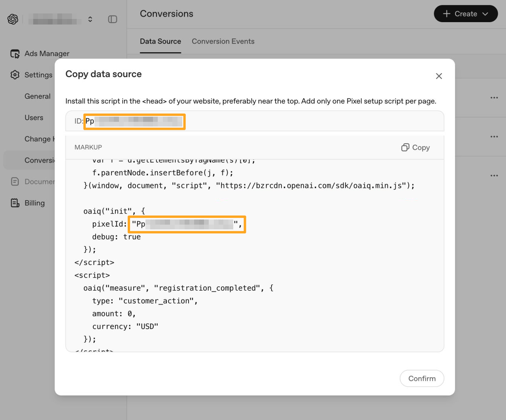This screenshot has height=420, width=506.
Task: Click the Copy markup button
Action: [415, 148]
